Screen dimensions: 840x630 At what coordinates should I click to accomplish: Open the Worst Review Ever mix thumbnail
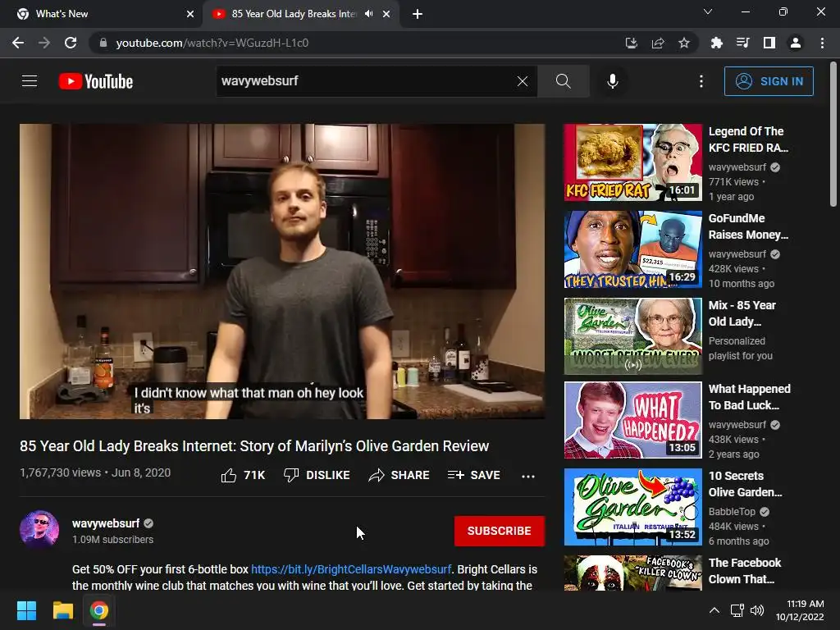click(x=632, y=336)
